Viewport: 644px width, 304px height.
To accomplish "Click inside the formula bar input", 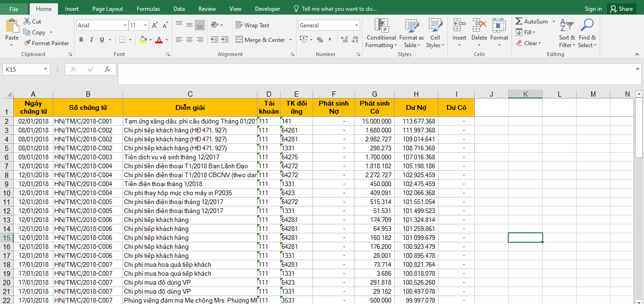I will click(x=377, y=74).
